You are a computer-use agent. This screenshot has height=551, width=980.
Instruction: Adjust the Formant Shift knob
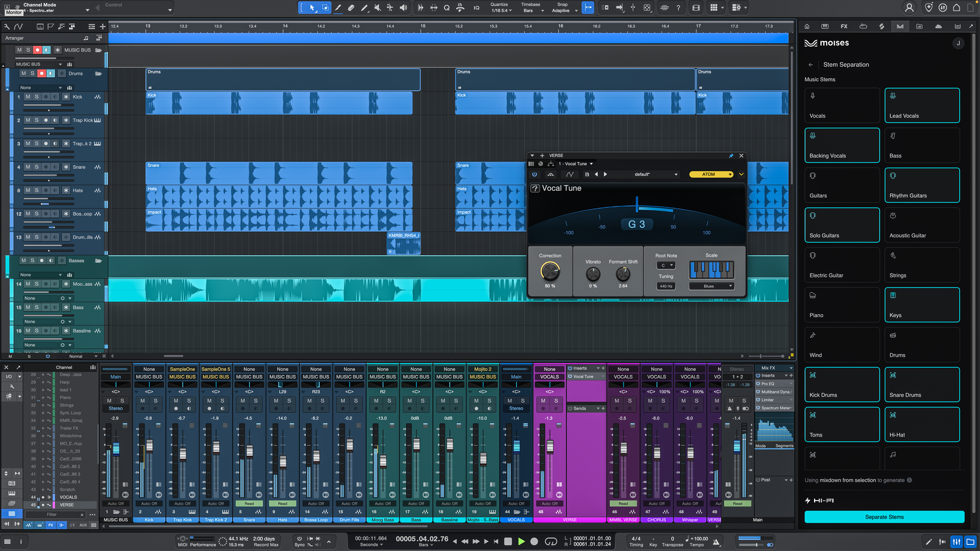pos(623,274)
